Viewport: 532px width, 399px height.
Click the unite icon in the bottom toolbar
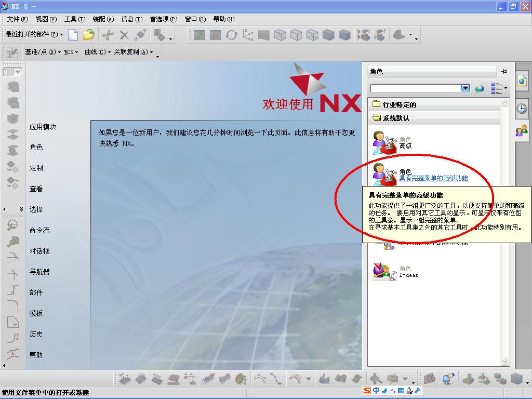[x=468, y=379]
